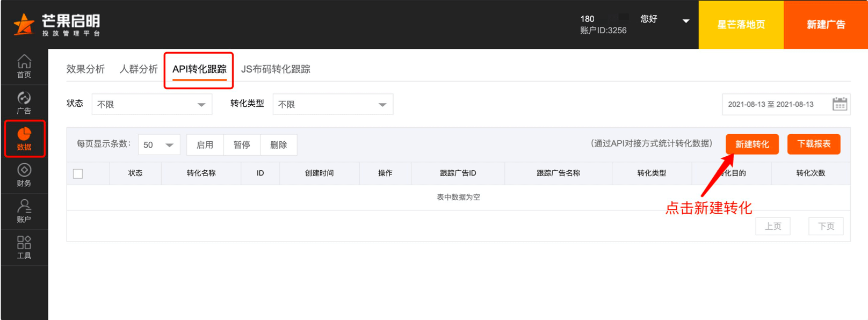This screenshot has height=320, width=868.
Task: Change rows per page dropdown showing 50
Action: (x=159, y=145)
